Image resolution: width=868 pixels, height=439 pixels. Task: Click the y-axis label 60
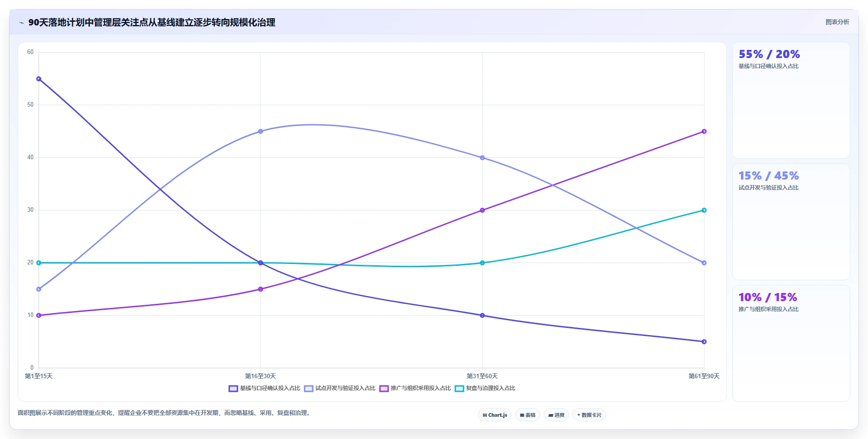point(30,52)
